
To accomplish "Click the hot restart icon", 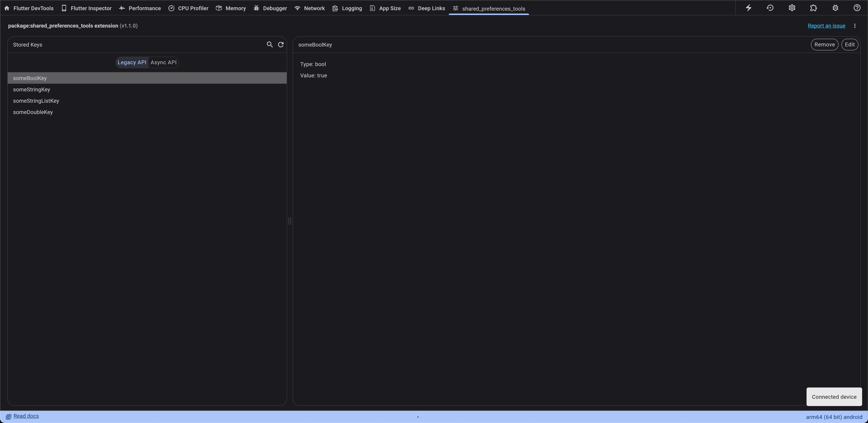I will click(770, 8).
